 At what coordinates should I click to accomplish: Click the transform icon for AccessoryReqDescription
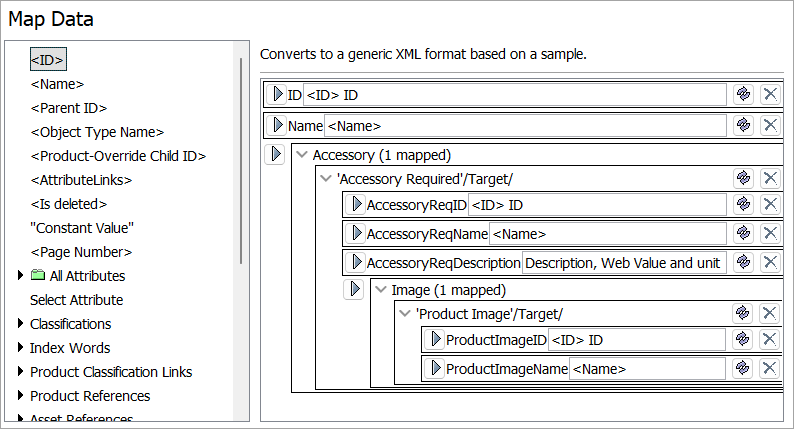click(743, 262)
